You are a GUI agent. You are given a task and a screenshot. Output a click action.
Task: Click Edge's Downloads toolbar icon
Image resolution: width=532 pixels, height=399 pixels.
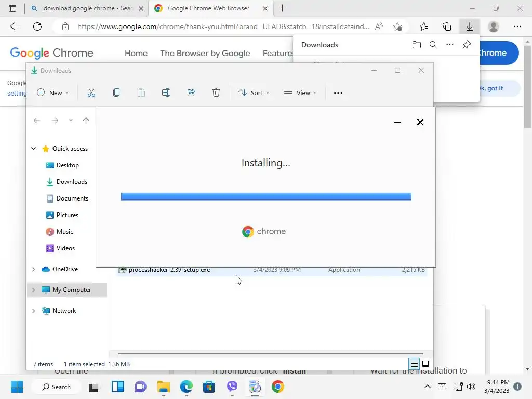pos(470,26)
